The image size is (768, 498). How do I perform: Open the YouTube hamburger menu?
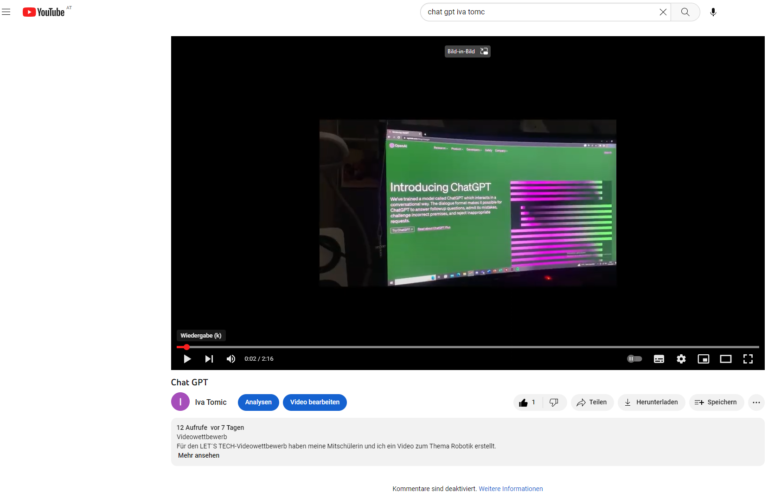[x=7, y=12]
